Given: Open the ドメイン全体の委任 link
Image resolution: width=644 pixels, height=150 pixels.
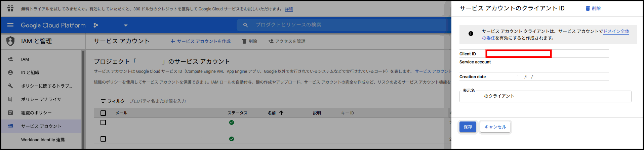Looking at the screenshot, I should click(x=616, y=31).
